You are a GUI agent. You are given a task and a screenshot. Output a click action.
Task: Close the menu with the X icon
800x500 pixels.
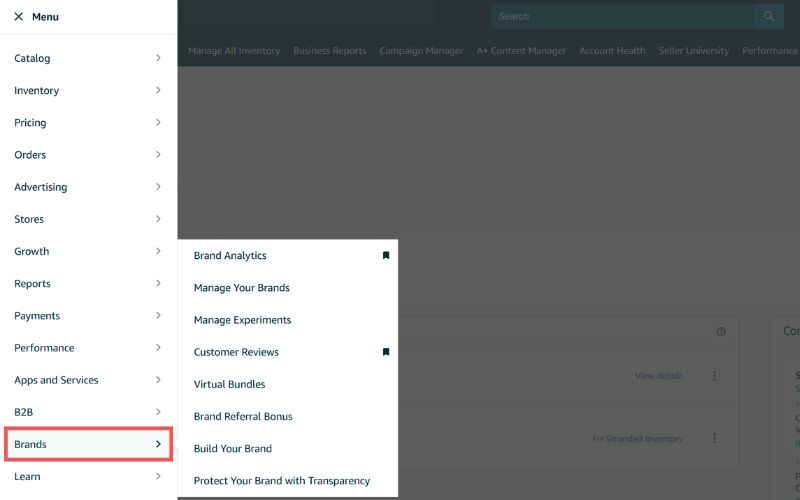click(x=19, y=17)
